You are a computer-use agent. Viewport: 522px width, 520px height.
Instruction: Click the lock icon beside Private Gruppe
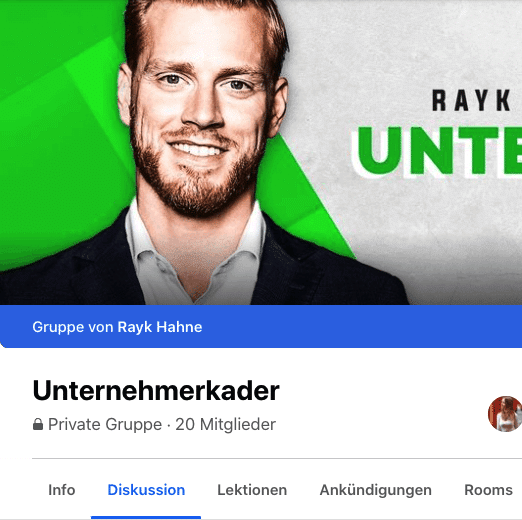(x=38, y=424)
